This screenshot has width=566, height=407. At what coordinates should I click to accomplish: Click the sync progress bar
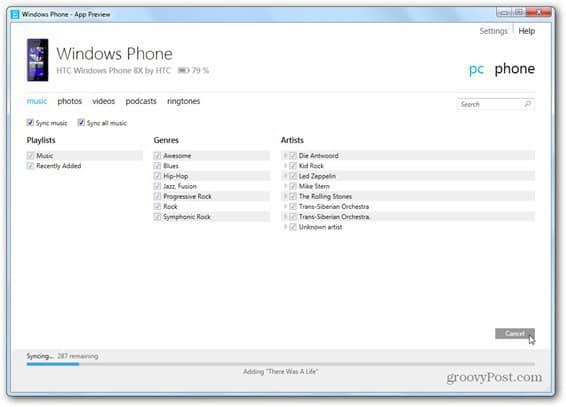[x=280, y=364]
